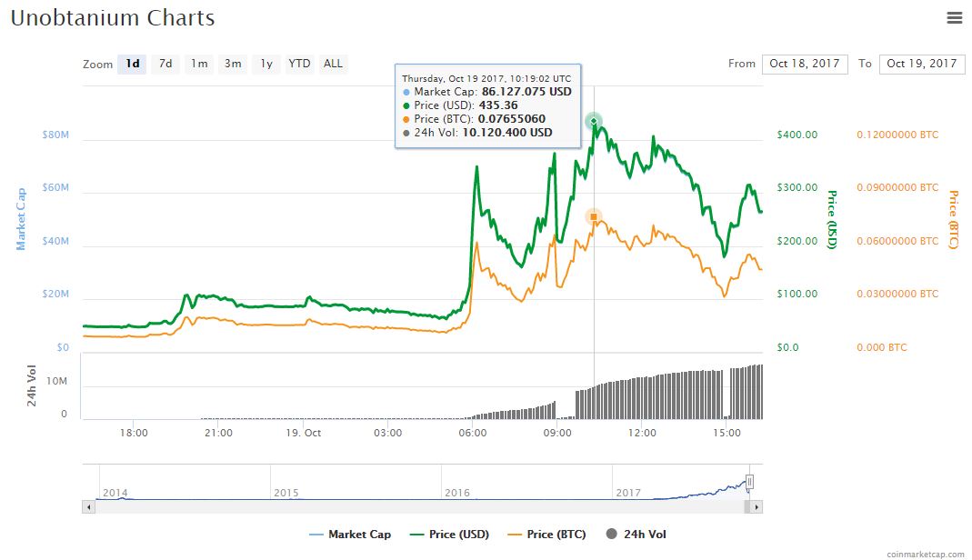Click the 10M volume axis label
The height and width of the screenshot is (560, 972).
click(x=57, y=381)
